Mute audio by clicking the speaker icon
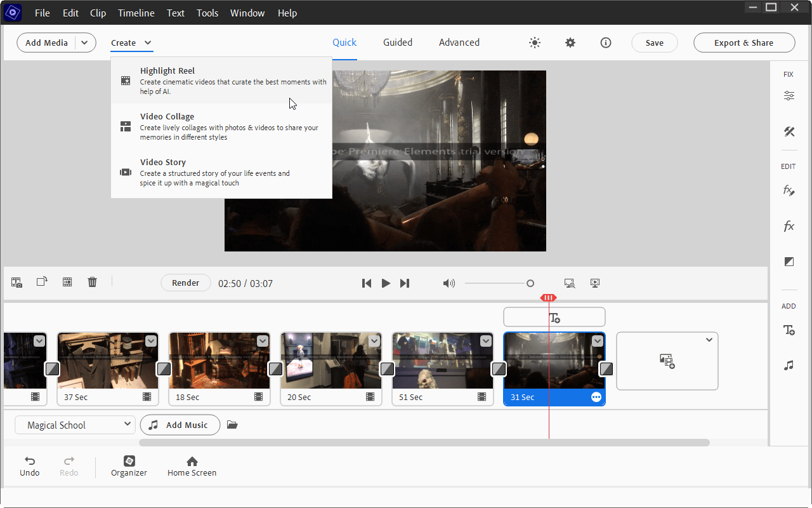This screenshot has height=508, width=812. (449, 283)
